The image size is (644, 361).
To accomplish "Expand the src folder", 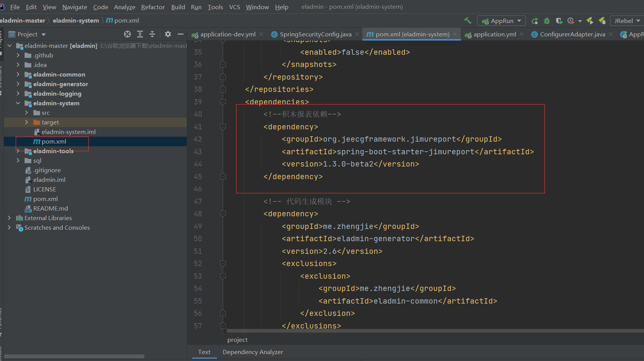I will pyautogui.click(x=26, y=113).
